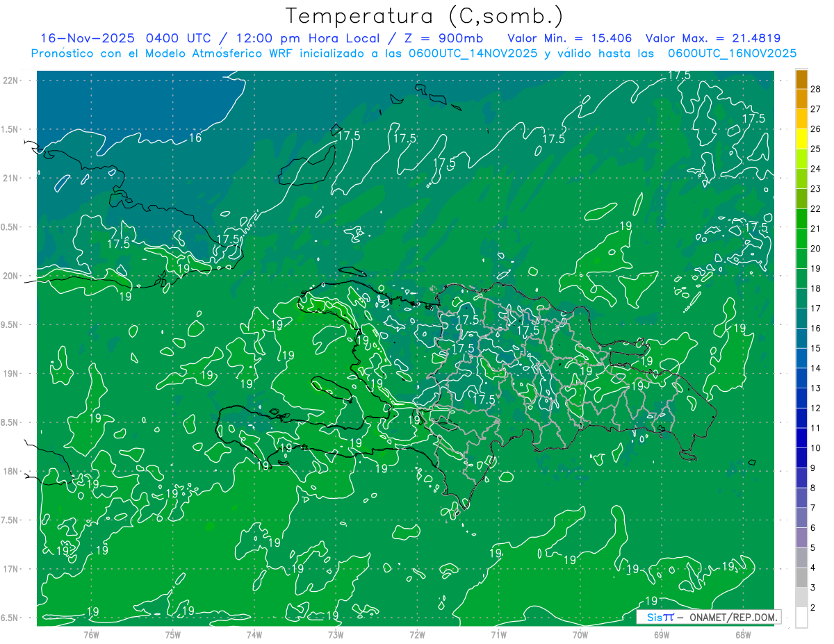Click the legend swatch between 15 and 16
This screenshot has height=644, width=834.
(x=801, y=338)
